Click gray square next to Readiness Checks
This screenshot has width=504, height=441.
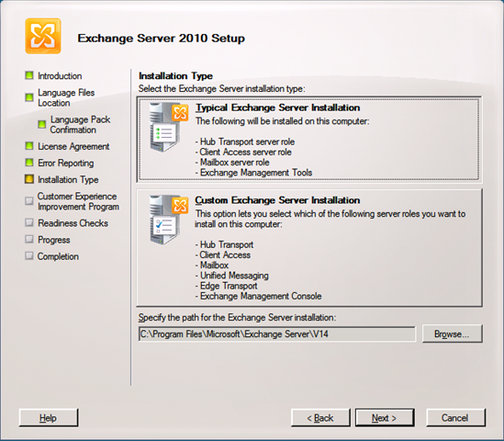click(x=29, y=222)
